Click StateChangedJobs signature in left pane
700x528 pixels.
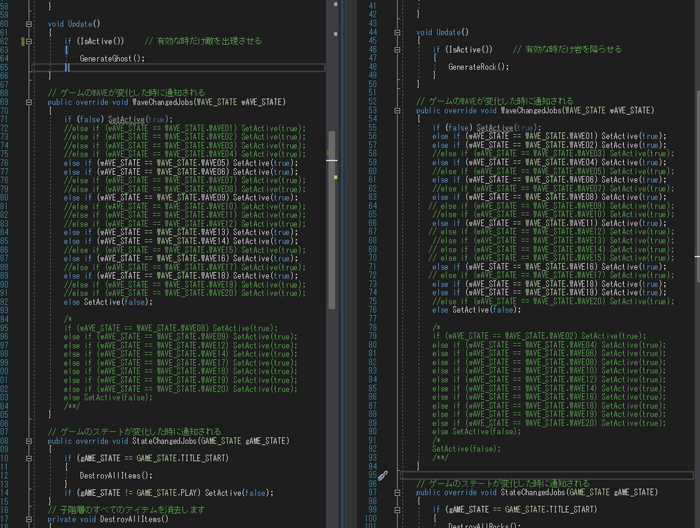(168, 441)
